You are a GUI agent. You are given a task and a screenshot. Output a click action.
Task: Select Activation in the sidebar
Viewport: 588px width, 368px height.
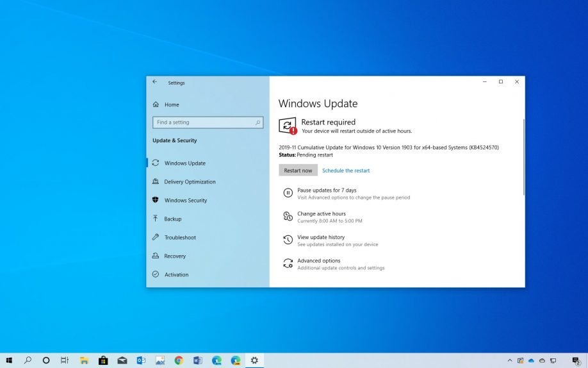[x=176, y=274]
